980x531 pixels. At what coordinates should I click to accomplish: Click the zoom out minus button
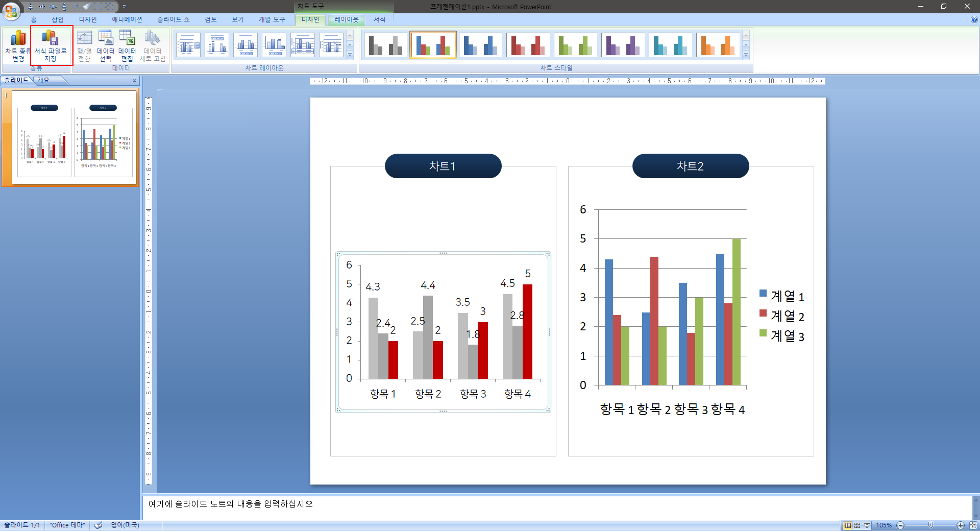point(900,525)
